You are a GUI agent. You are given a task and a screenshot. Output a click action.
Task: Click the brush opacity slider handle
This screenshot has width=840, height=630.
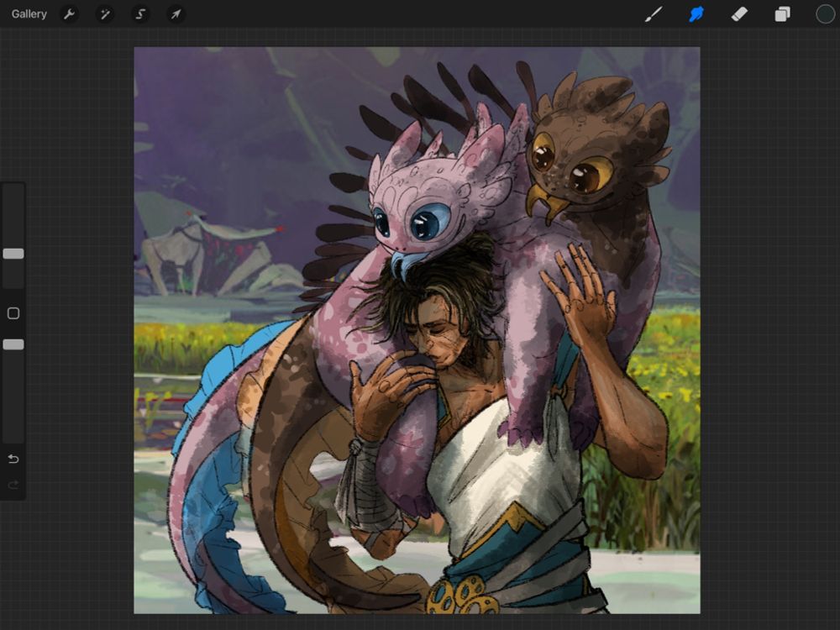click(x=13, y=344)
